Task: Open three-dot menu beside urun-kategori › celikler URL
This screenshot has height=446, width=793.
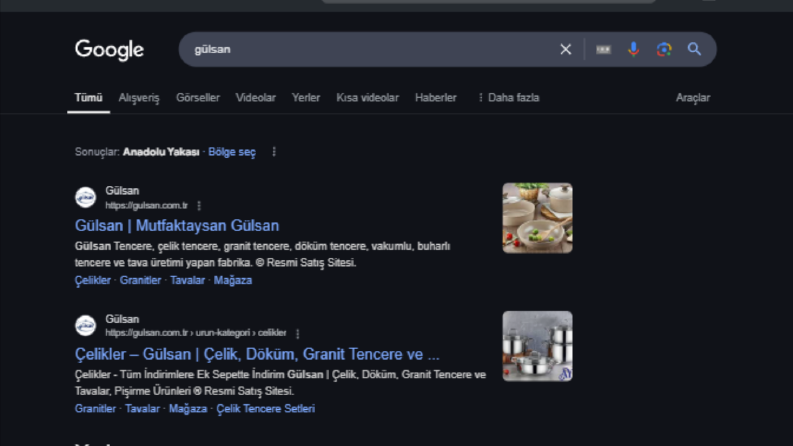Action: (298, 334)
